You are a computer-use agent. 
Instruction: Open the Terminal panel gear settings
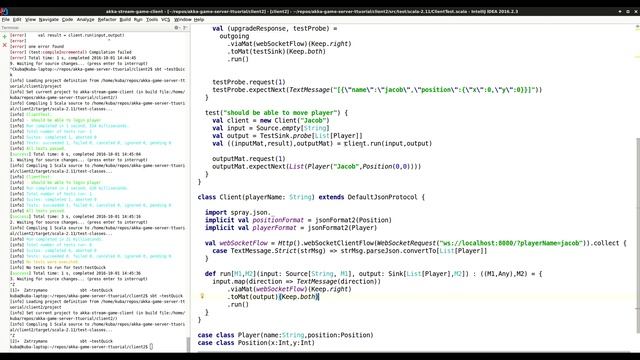pyautogui.click(x=177, y=28)
